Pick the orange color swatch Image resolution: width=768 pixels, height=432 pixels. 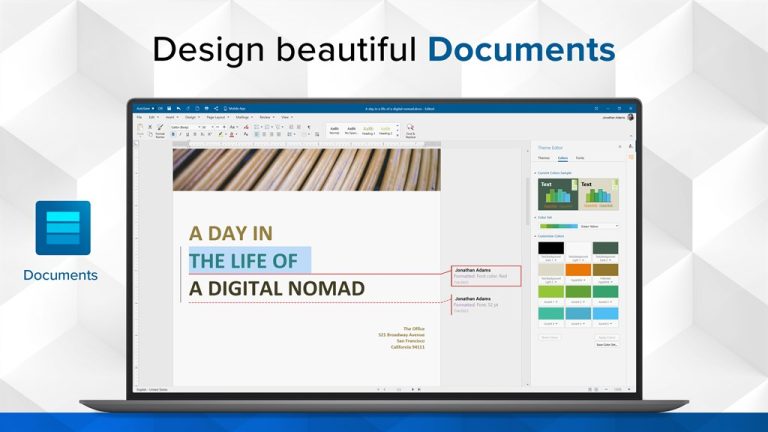(579, 269)
